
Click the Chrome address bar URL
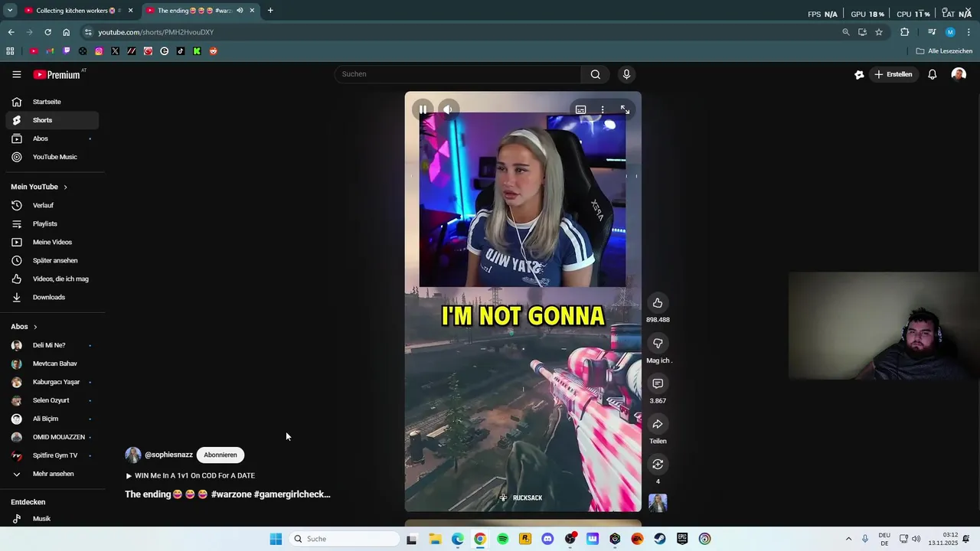(156, 32)
